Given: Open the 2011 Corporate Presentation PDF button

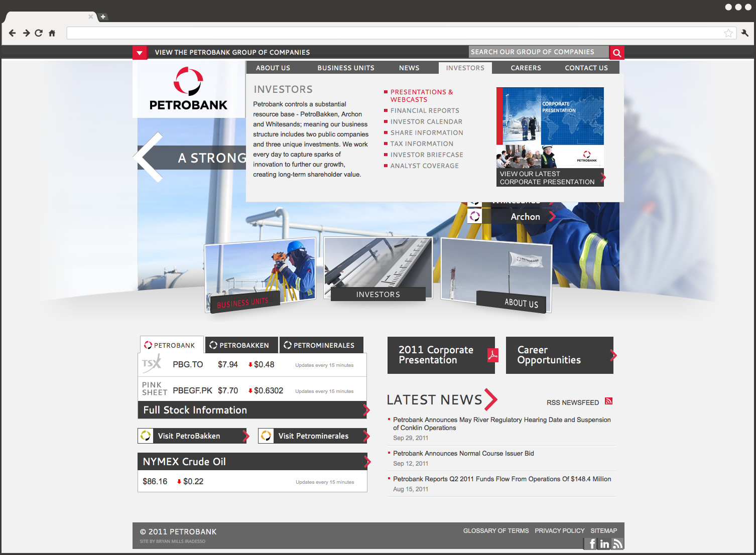Looking at the screenshot, I should 441,355.
